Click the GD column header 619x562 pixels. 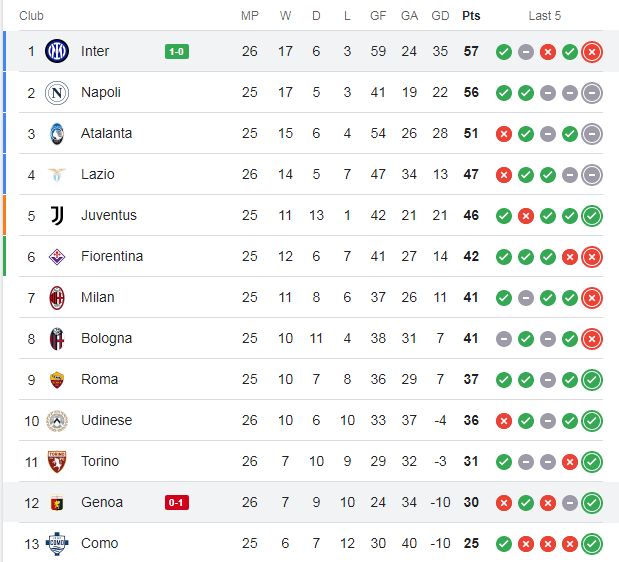[x=440, y=16]
